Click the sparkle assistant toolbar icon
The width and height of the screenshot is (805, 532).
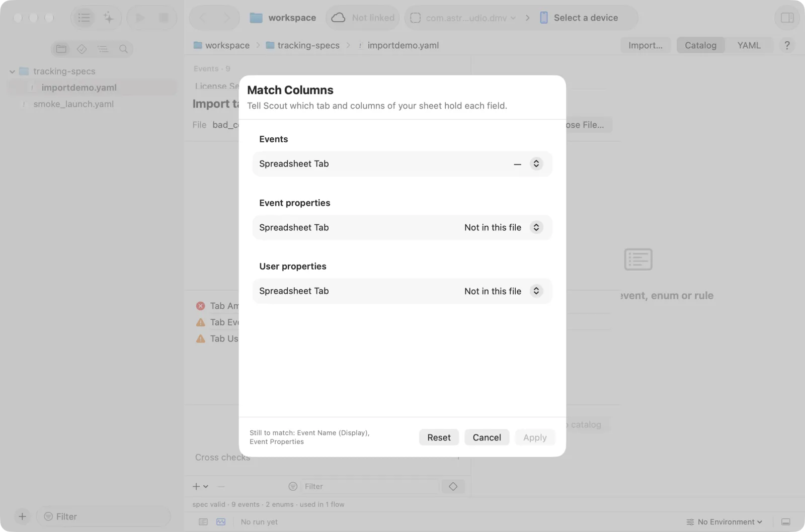(109, 18)
